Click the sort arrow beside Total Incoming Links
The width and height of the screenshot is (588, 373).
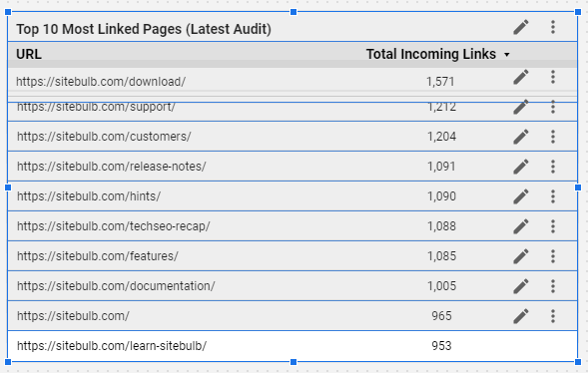point(506,55)
